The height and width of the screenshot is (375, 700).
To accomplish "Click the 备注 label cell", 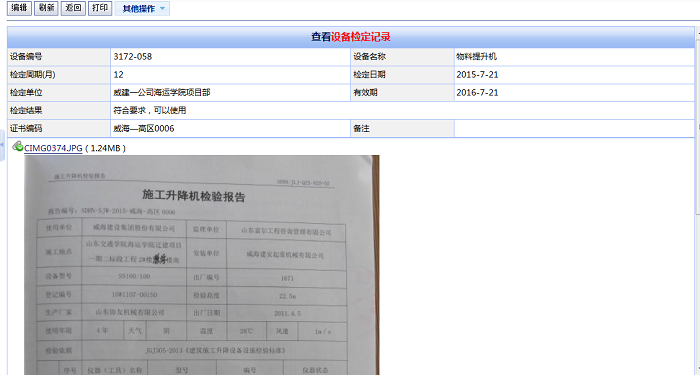I will tap(402, 129).
